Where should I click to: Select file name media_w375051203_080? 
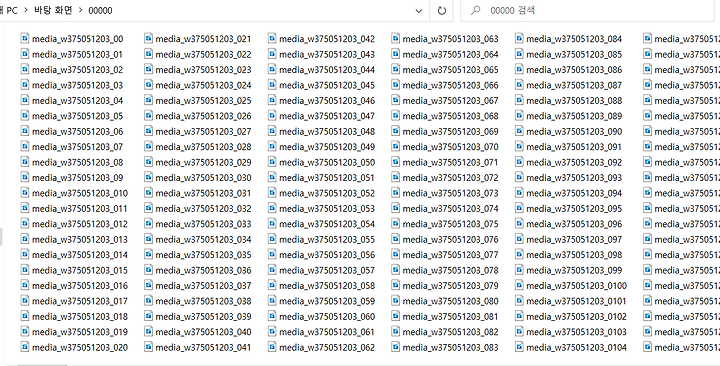coord(450,301)
